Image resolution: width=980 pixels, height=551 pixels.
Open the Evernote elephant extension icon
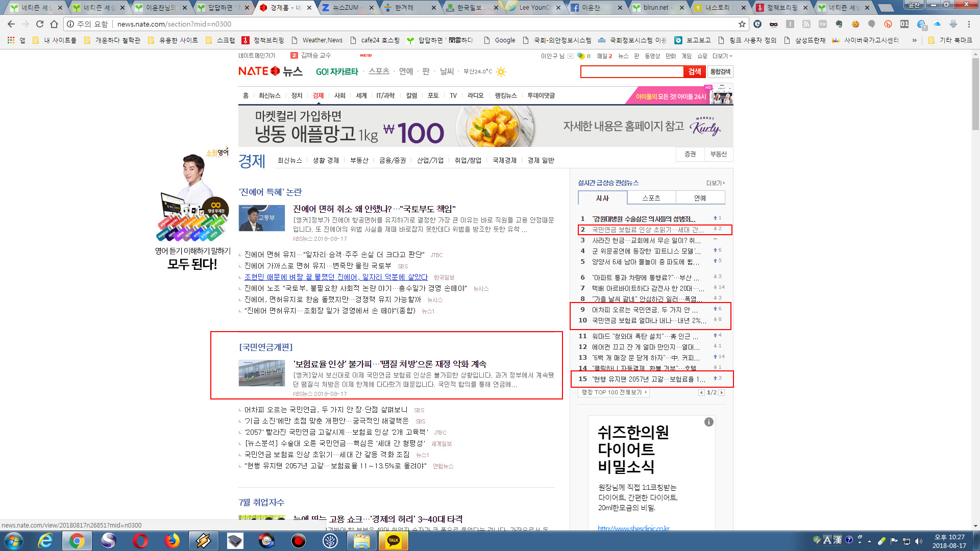(x=839, y=24)
